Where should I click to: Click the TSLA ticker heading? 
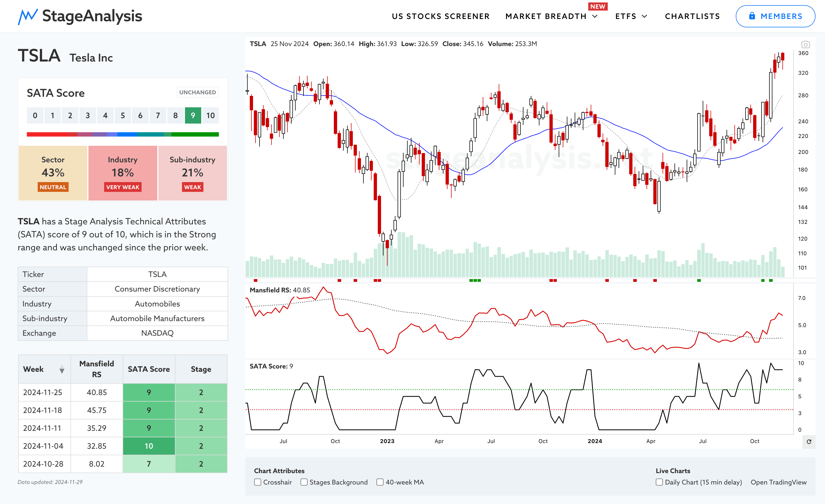[x=39, y=56]
